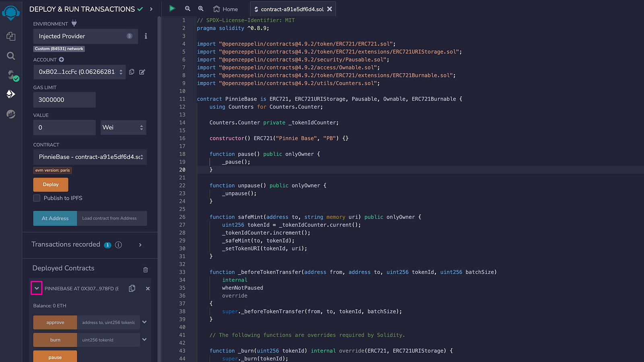Collapse the PINNIEBASE deployed contract chevron

(x=37, y=288)
